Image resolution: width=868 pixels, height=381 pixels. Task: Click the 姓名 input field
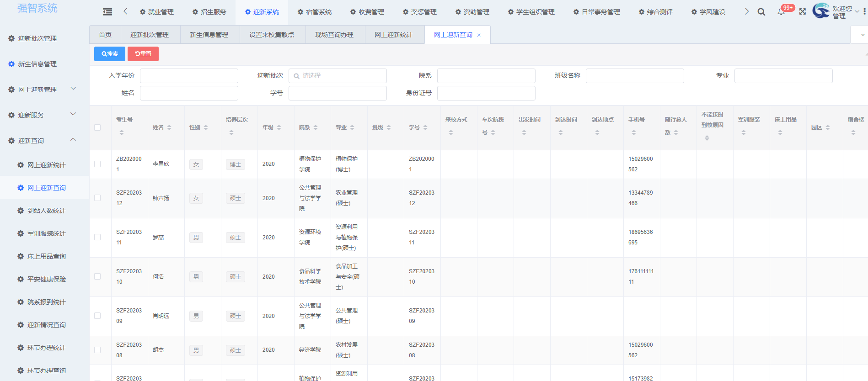(x=189, y=93)
